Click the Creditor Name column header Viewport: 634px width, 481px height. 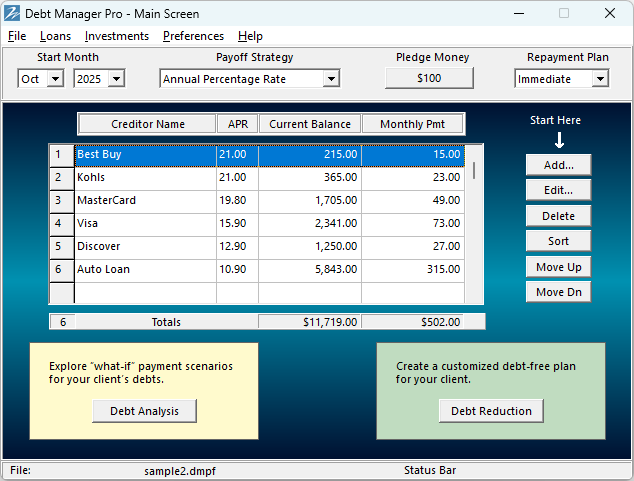[x=148, y=124]
